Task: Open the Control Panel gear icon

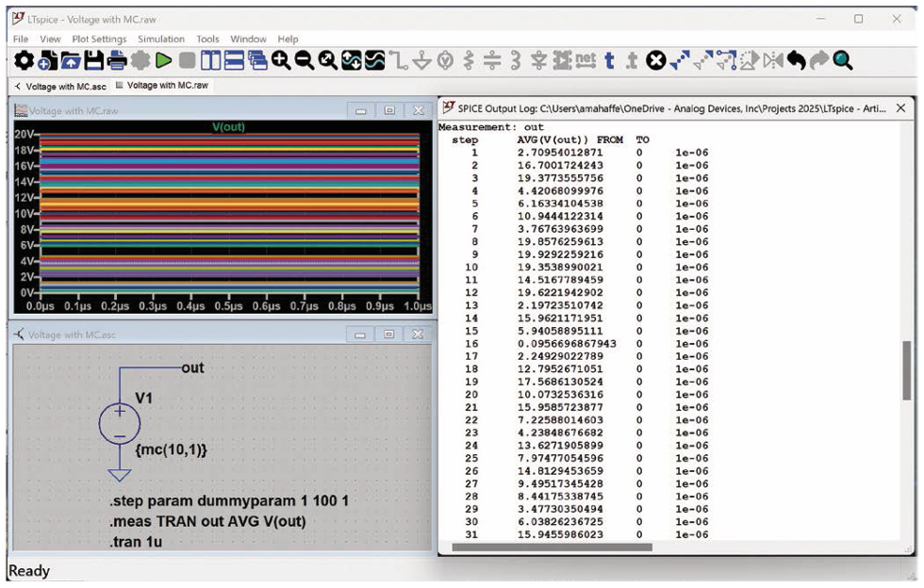Action: pyautogui.click(x=24, y=61)
